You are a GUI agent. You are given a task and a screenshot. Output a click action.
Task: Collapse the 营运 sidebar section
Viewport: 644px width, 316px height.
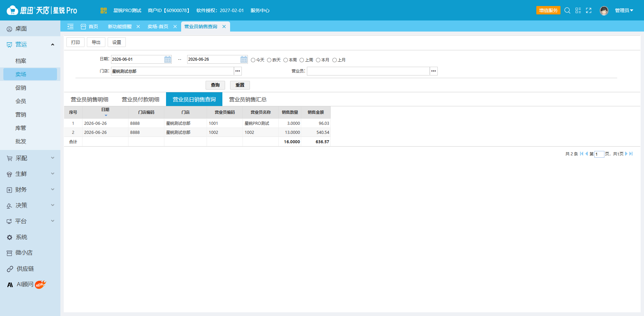click(53, 45)
